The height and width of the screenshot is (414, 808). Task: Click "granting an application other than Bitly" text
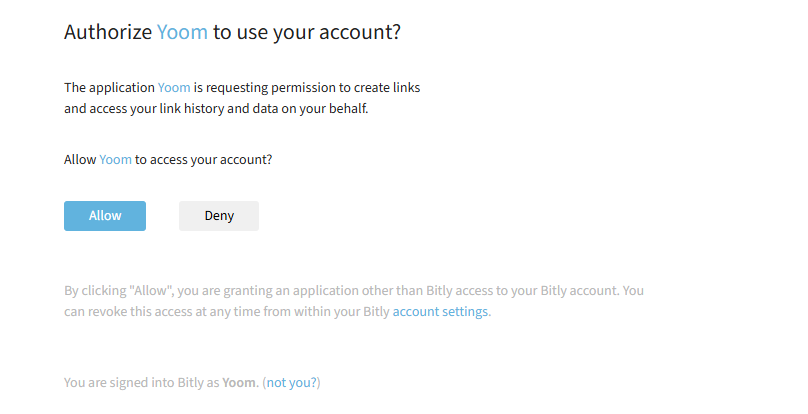pyautogui.click(x=332, y=291)
